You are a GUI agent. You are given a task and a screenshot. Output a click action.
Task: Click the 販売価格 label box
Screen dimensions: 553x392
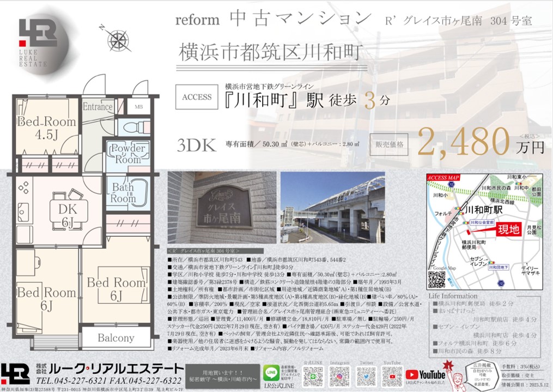click(x=390, y=145)
